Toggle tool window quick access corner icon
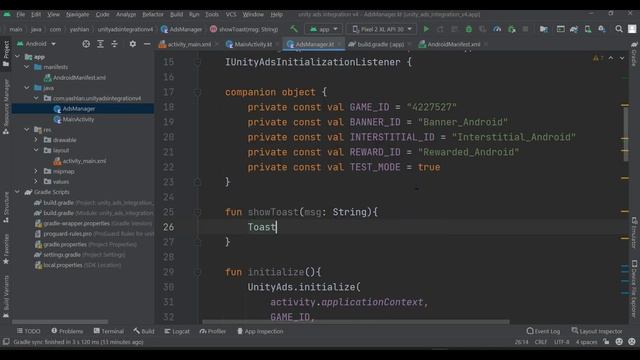 (x=6, y=342)
